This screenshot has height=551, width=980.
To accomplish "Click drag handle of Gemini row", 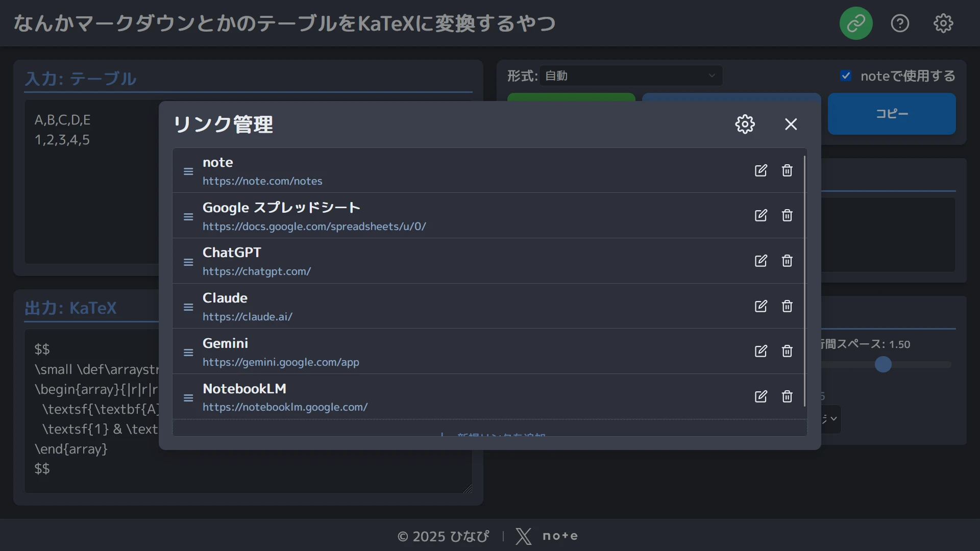I will (188, 353).
